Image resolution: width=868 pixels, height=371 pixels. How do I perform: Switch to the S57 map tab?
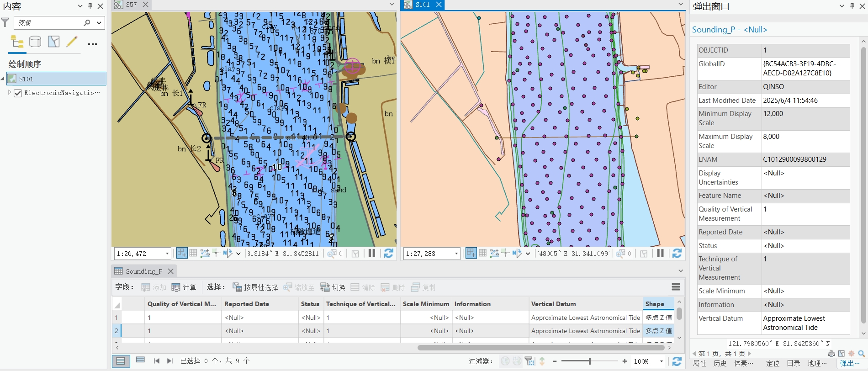pyautogui.click(x=131, y=5)
